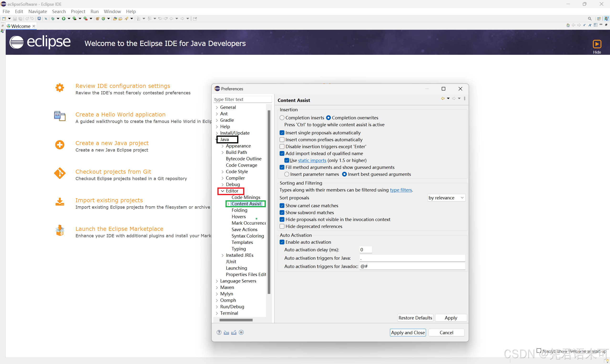Click the Customize Welcome page icon
610x364 pixels.
595,25
